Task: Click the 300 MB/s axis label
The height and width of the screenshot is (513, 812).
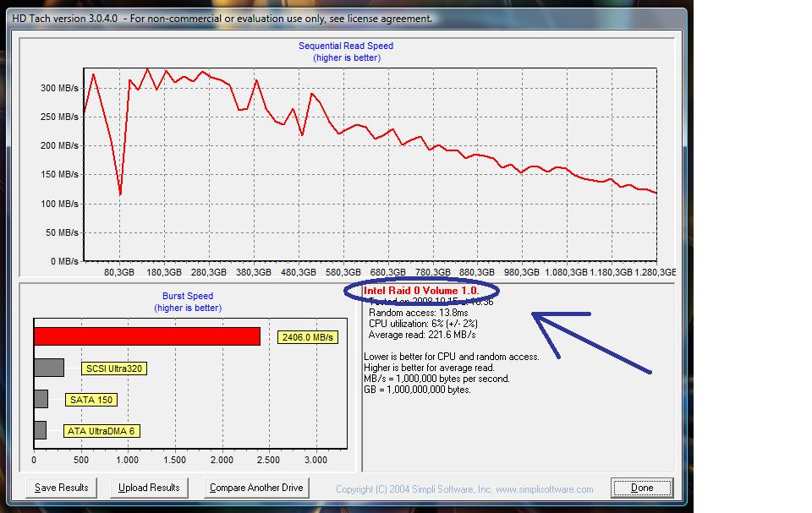Action: (59, 88)
